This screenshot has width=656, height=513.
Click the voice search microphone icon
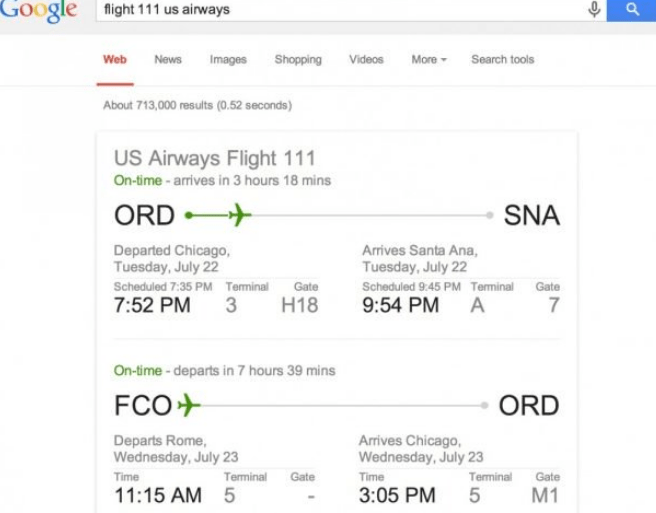(x=594, y=10)
